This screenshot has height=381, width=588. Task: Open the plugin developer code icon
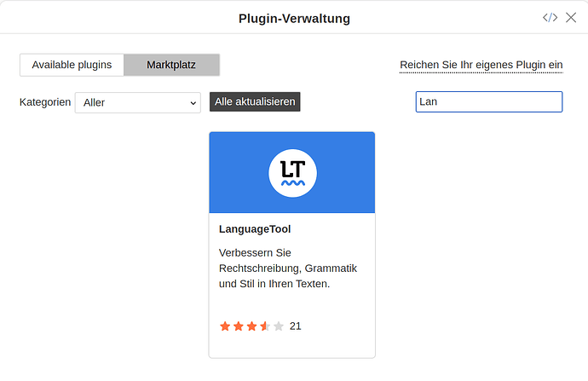pos(550,18)
